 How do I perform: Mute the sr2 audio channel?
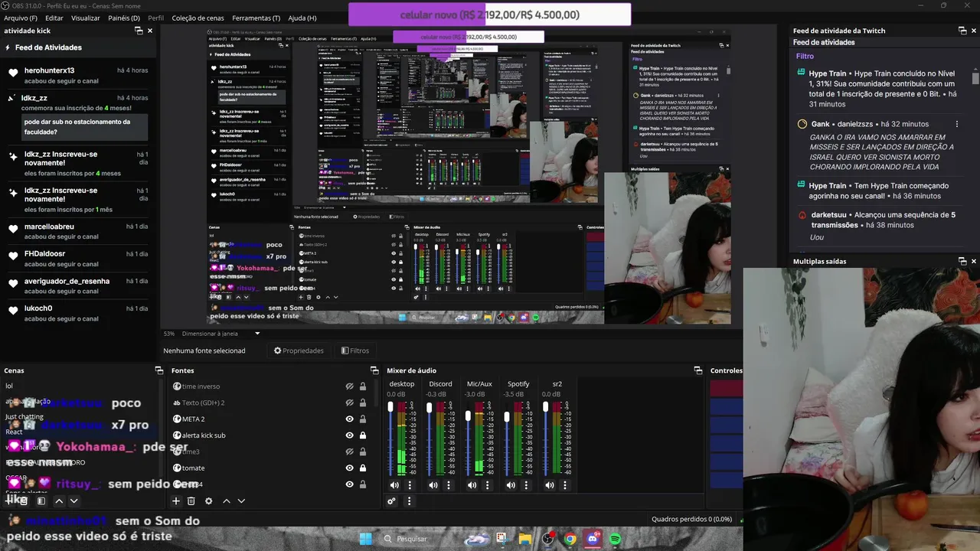550,485
